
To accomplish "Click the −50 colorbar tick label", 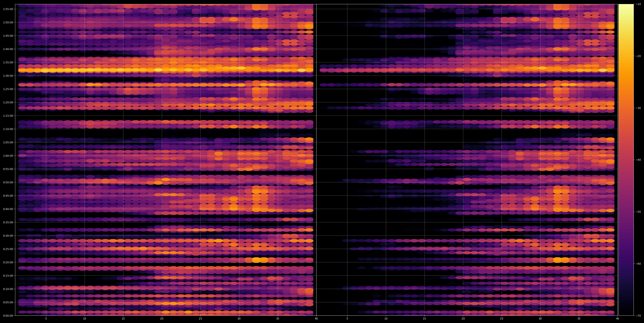I will [x=638, y=212].
